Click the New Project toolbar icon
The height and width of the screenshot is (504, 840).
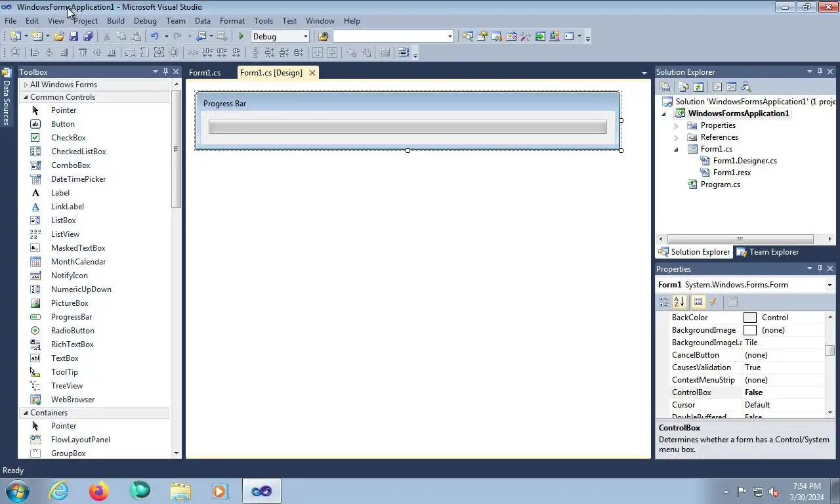pos(15,37)
